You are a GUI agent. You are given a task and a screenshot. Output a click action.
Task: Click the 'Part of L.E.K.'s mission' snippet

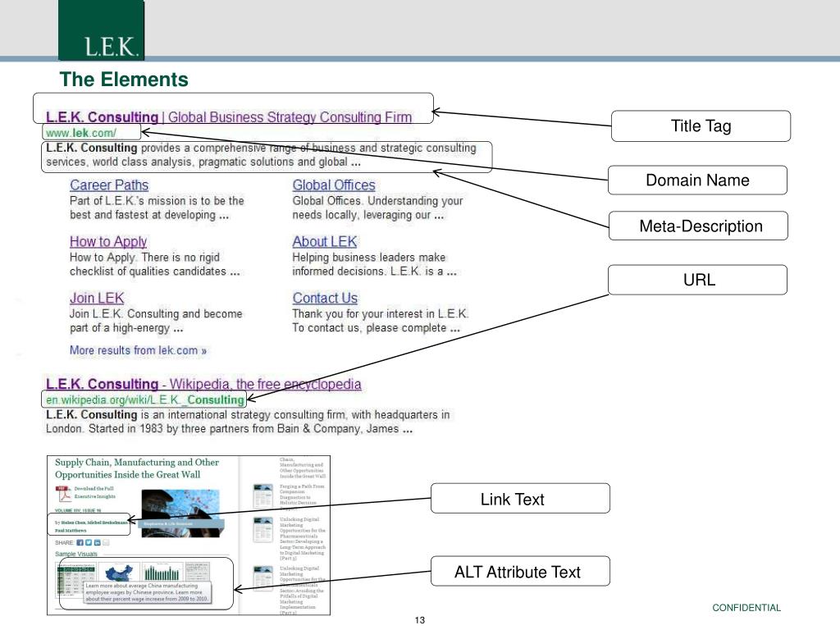(x=157, y=208)
